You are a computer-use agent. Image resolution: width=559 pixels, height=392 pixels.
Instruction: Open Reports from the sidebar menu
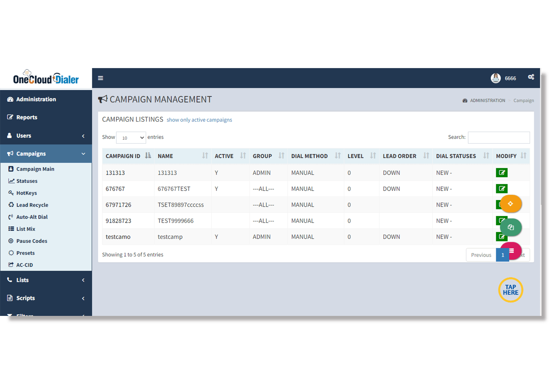click(x=27, y=117)
